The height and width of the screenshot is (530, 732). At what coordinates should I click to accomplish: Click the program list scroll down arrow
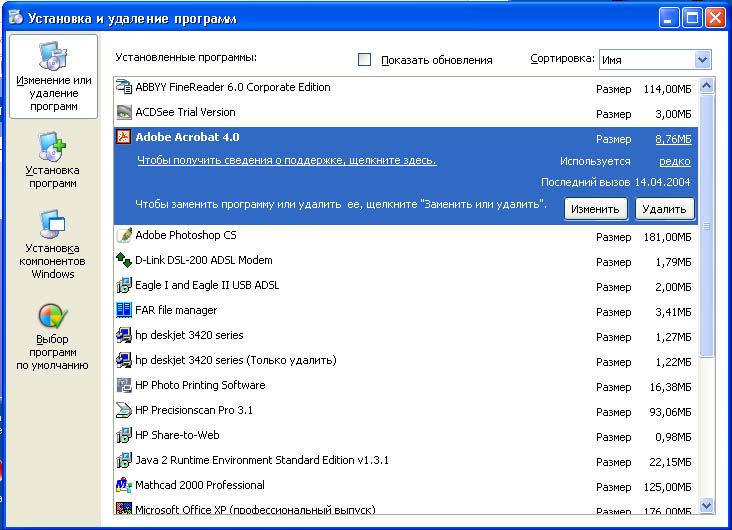pyautogui.click(x=706, y=505)
